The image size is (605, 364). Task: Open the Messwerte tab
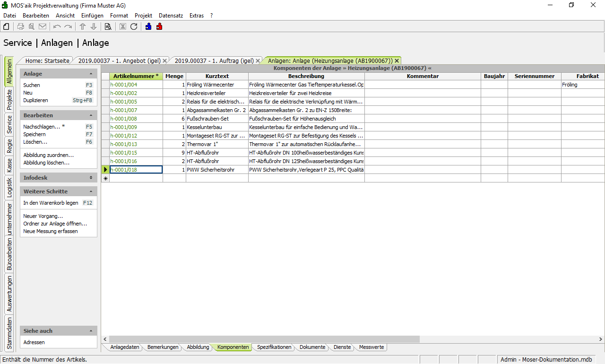372,347
